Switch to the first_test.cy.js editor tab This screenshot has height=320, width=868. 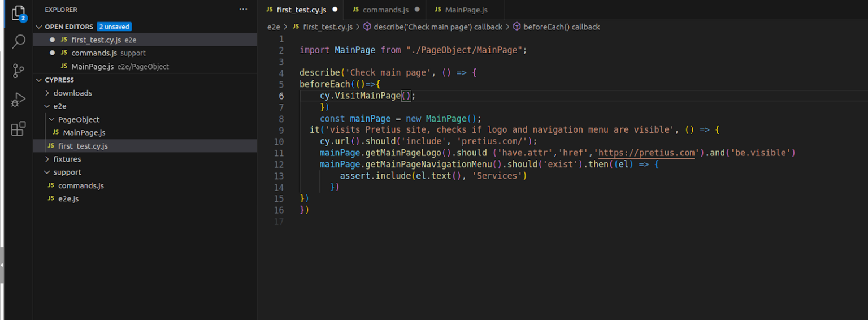(x=301, y=10)
